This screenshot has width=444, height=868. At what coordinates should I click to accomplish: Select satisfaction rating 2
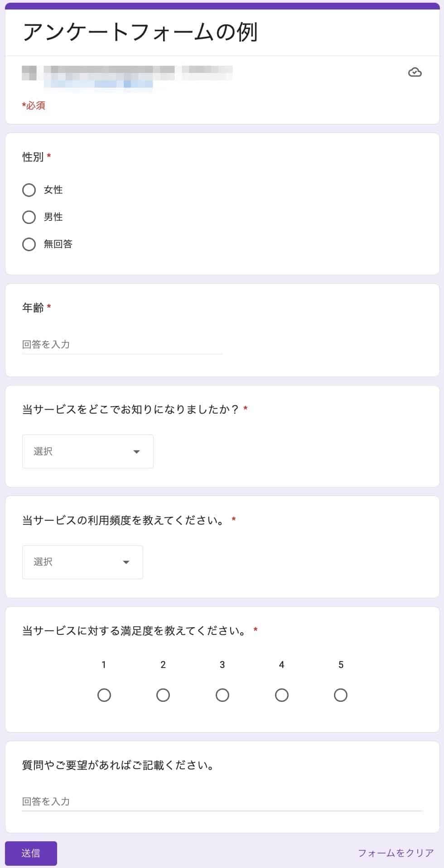click(163, 695)
